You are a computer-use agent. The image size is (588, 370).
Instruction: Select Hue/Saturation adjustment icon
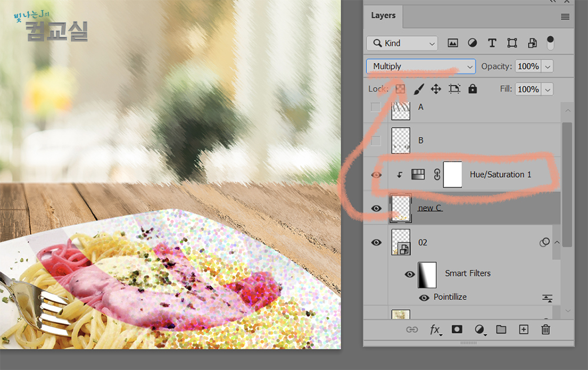(x=417, y=174)
